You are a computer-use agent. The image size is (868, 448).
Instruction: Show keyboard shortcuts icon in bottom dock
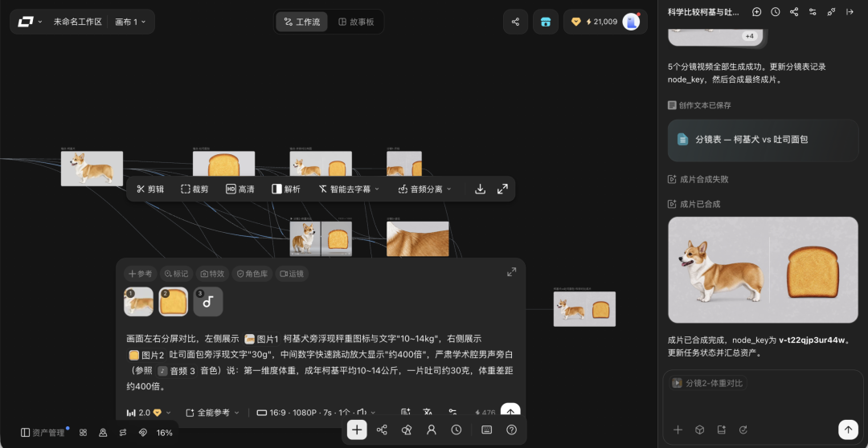[486, 430]
